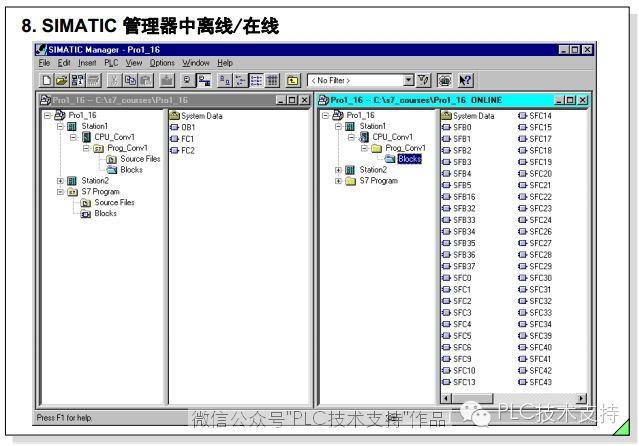Image resolution: width=639 pixels, height=446 pixels.
Task: Click horizontal scrollbar left arrow in ONLINE window
Action: pyautogui.click(x=446, y=398)
